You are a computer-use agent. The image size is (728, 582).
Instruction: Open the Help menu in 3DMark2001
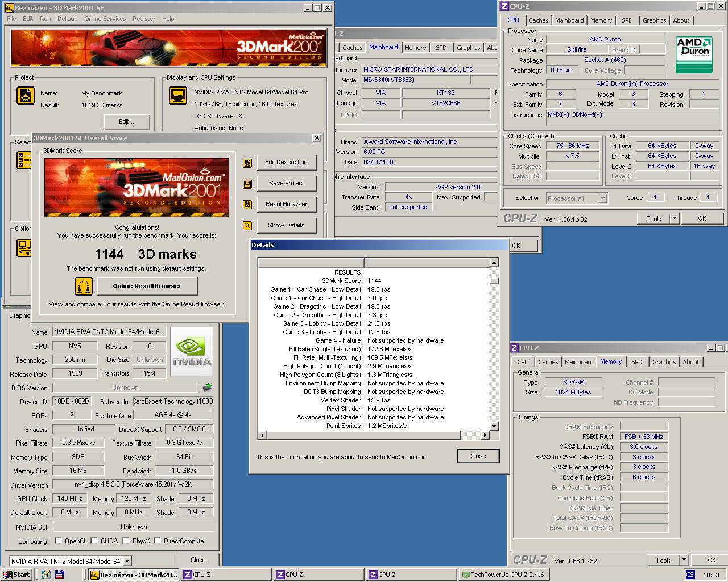point(168,19)
